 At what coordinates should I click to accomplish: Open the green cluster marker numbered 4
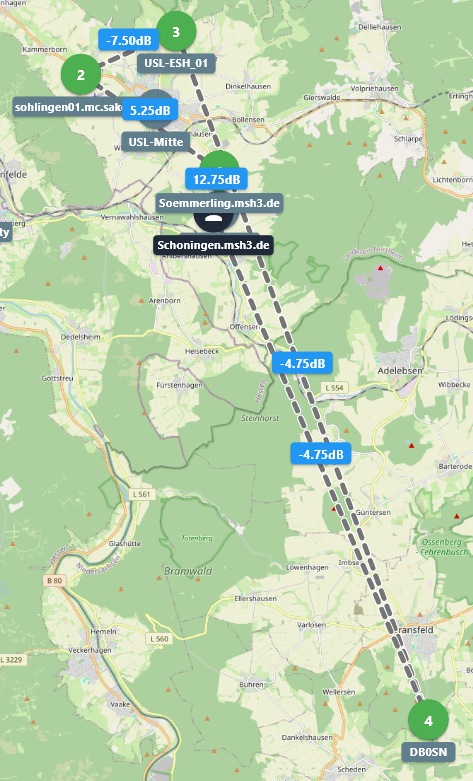pyautogui.click(x=428, y=720)
